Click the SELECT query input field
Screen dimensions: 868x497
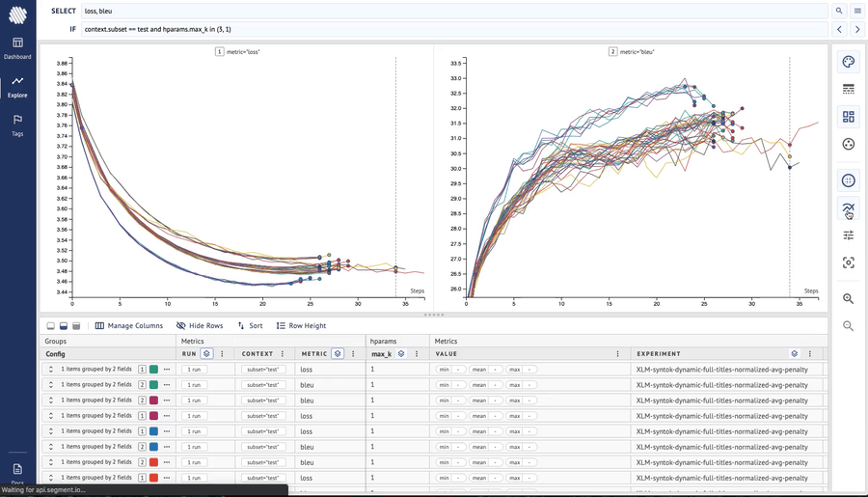(454, 11)
